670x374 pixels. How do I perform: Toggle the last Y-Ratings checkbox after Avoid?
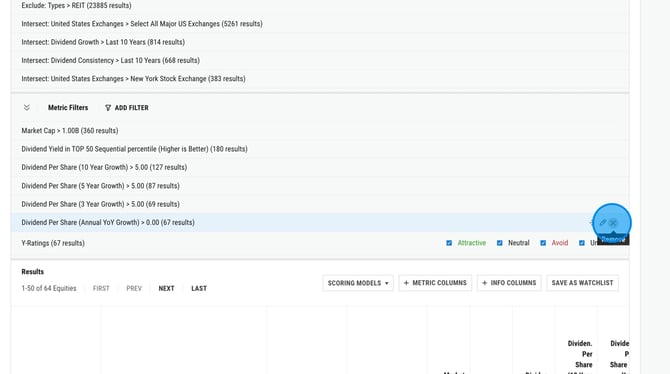pos(582,243)
